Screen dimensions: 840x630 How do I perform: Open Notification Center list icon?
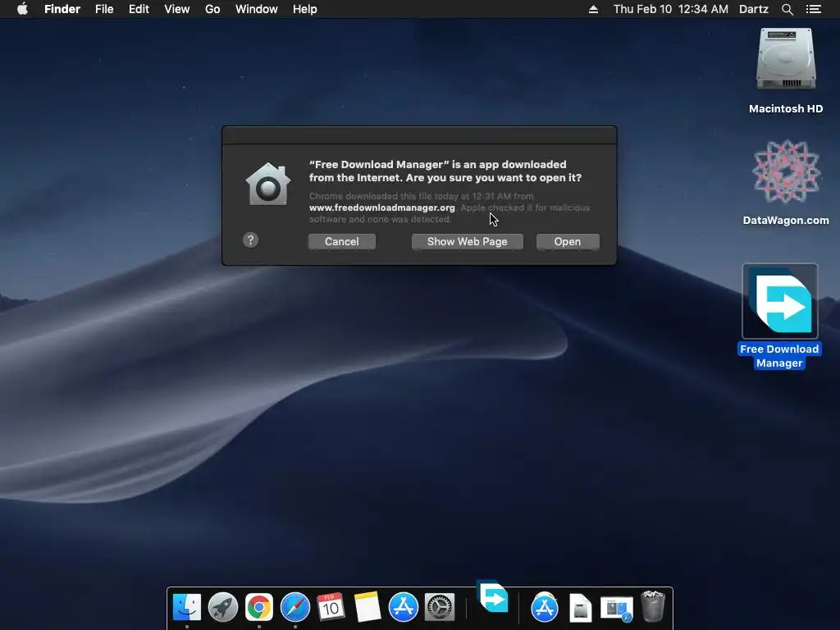(814, 9)
